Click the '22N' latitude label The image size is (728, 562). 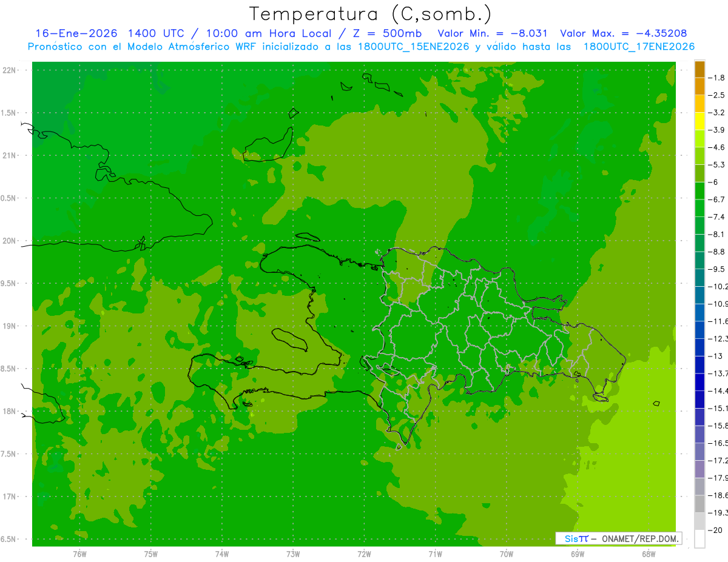(x=9, y=70)
